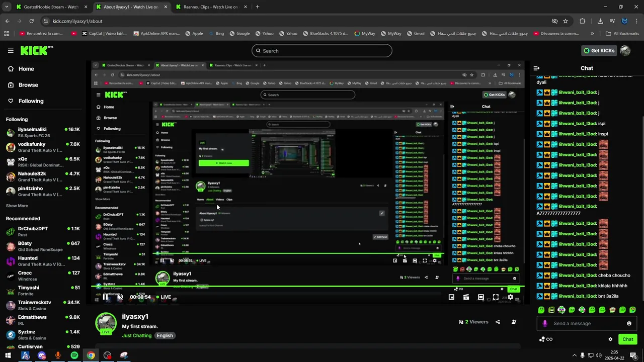This screenshot has width=644, height=362.
Task: Toggle theater mode icon
Action: (x=480, y=297)
